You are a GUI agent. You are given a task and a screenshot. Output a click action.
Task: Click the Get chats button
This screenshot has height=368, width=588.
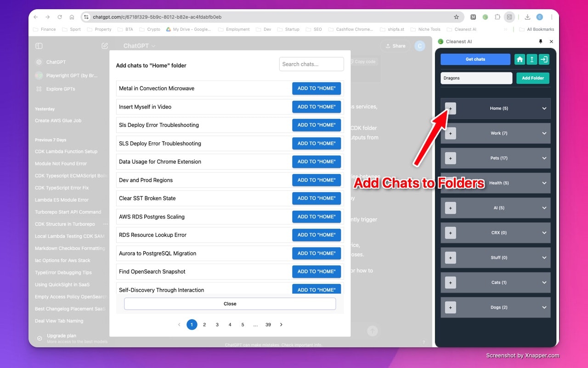click(475, 59)
